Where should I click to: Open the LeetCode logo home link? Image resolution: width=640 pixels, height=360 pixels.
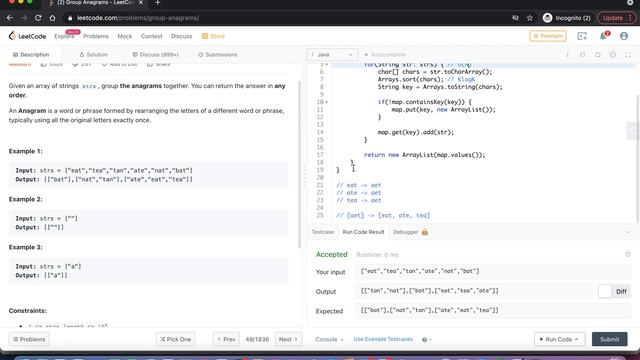coord(27,36)
